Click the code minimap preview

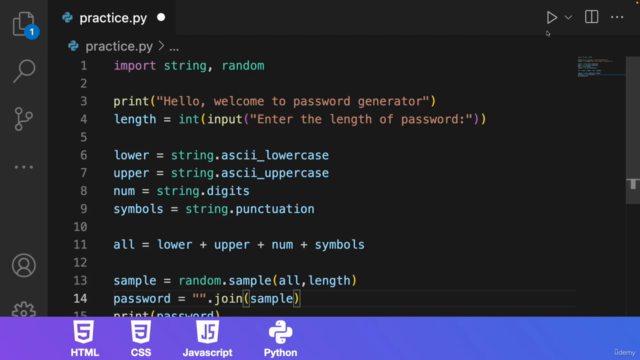600,67
